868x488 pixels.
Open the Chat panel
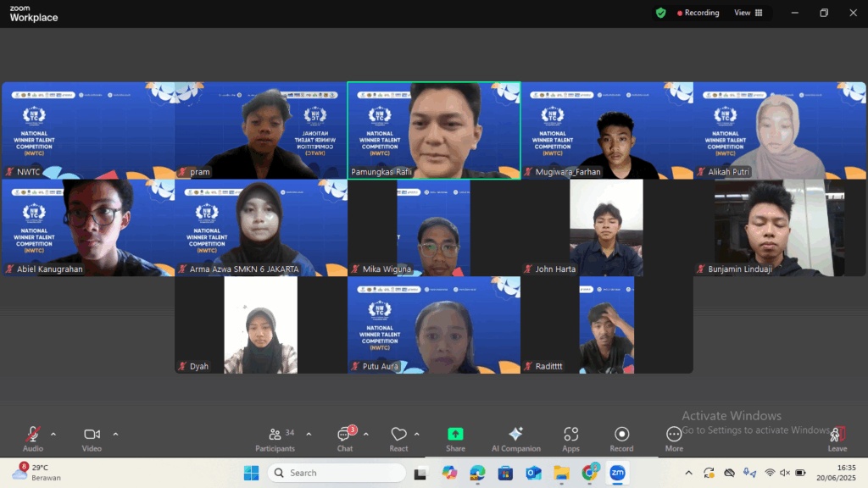(x=345, y=440)
